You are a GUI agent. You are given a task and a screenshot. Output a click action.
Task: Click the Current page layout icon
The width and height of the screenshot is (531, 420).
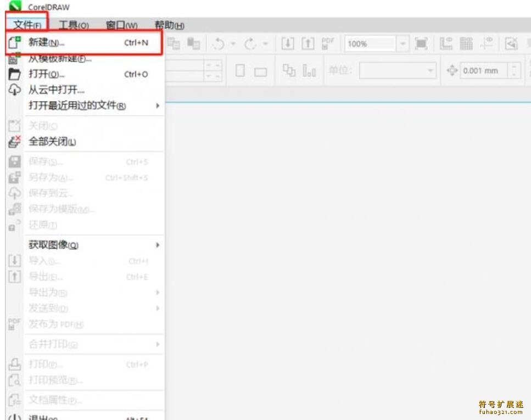pos(309,70)
